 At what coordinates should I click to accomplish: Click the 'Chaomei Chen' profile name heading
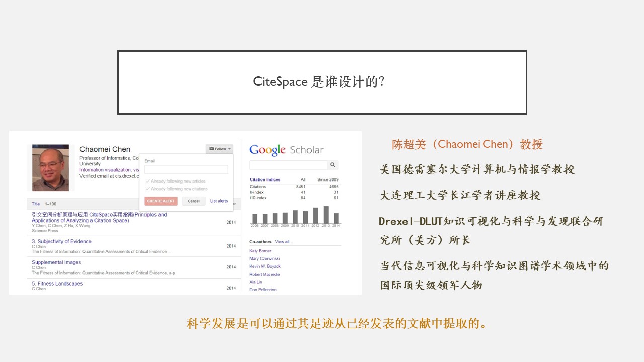105,149
